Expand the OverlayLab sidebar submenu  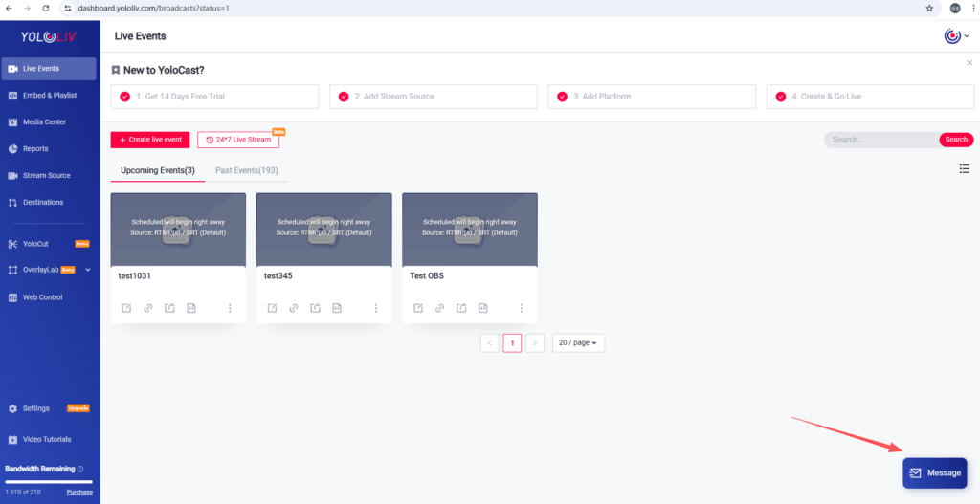pyautogui.click(x=88, y=271)
